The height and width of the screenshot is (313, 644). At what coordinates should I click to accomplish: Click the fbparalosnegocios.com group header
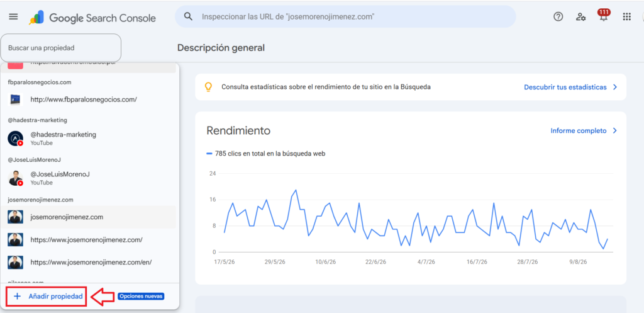40,83
